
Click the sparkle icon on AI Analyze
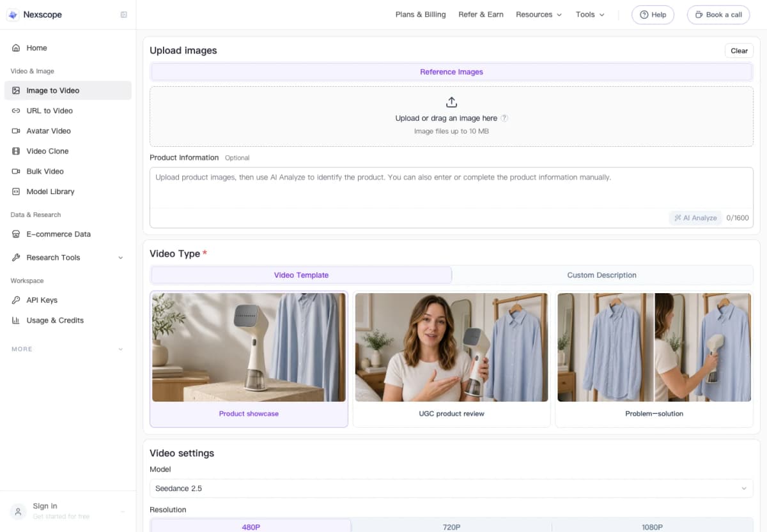pyautogui.click(x=678, y=218)
